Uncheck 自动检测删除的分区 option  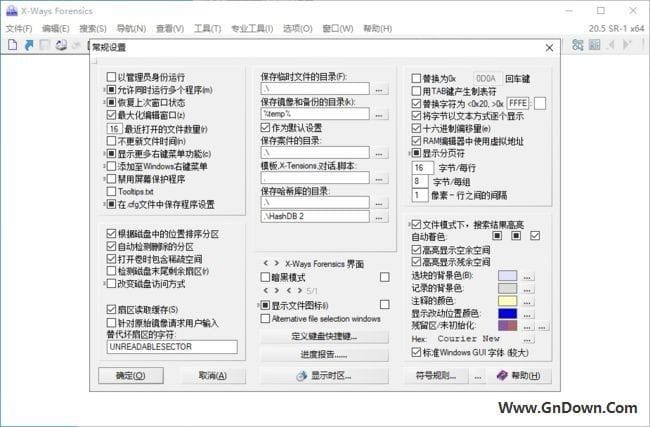[111, 246]
